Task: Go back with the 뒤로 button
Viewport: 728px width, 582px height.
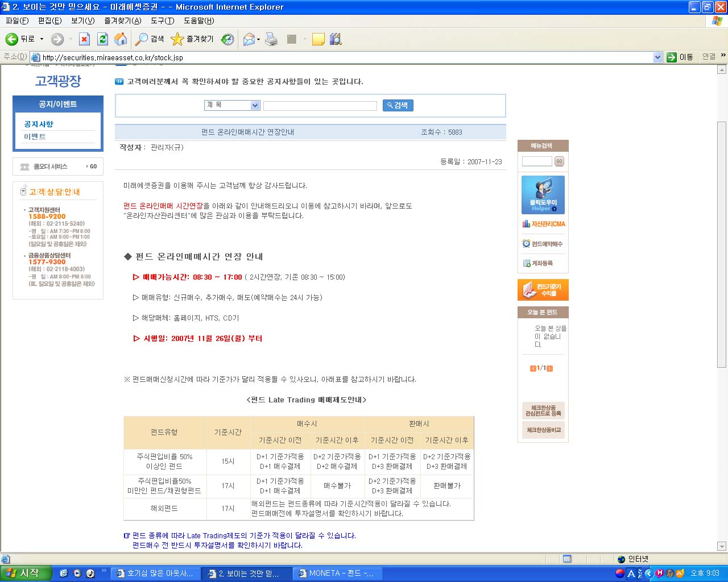Action: (x=20, y=39)
